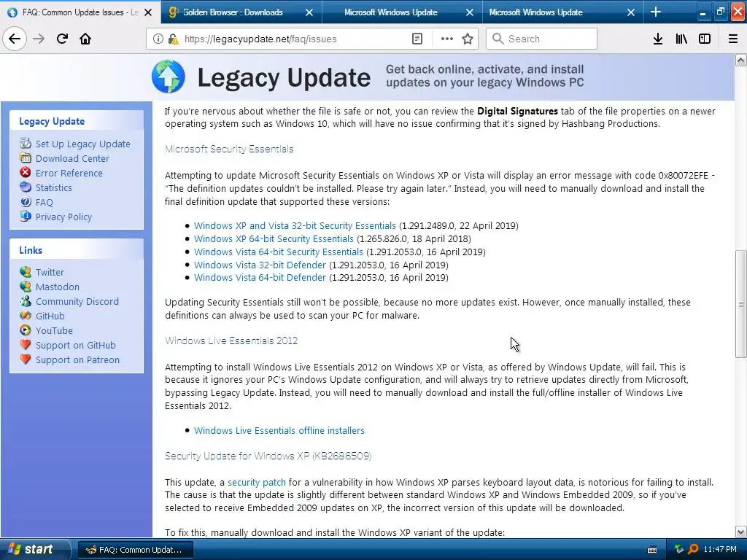Close the FAQ: Common Update Issues tab
This screenshot has width=747, height=560.
click(x=148, y=12)
